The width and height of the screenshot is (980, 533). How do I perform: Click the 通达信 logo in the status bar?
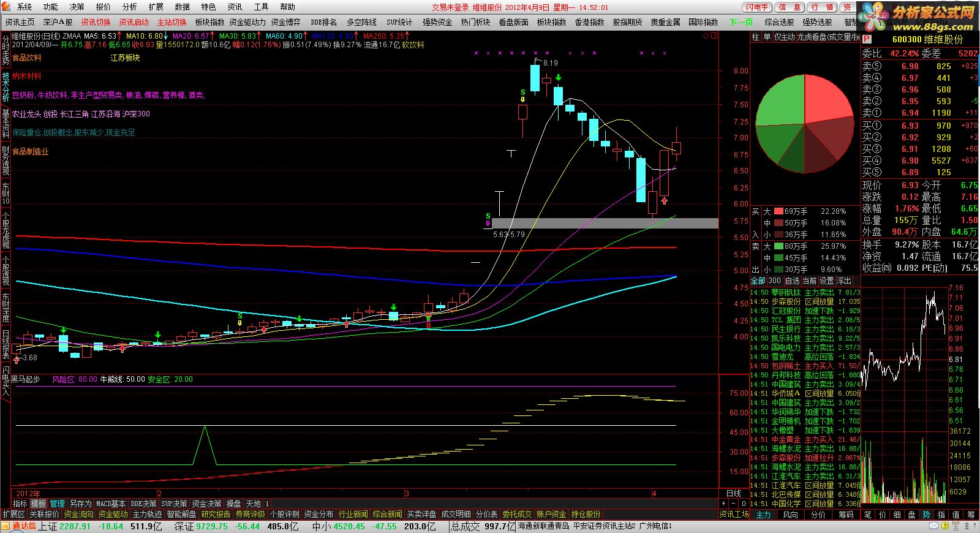pos(19,526)
